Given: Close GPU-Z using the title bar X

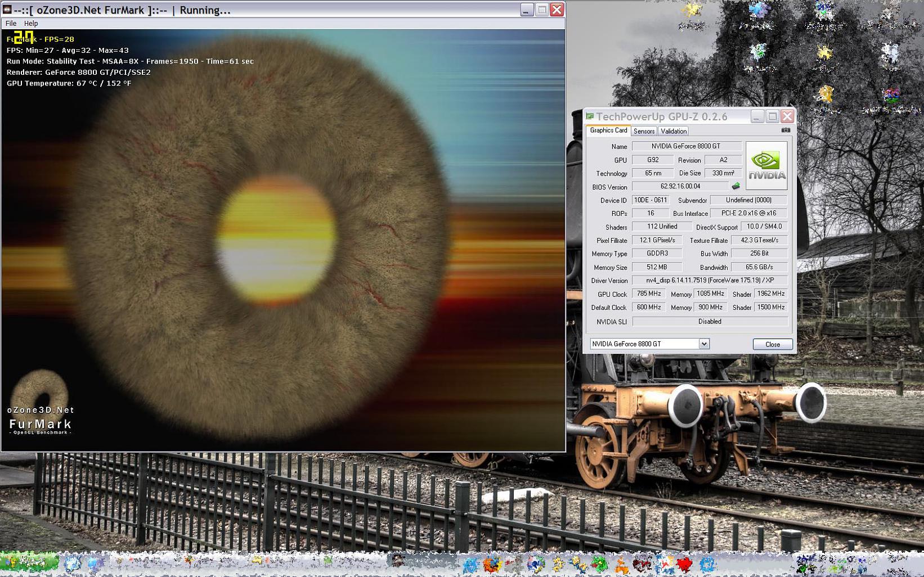Looking at the screenshot, I should point(787,116).
